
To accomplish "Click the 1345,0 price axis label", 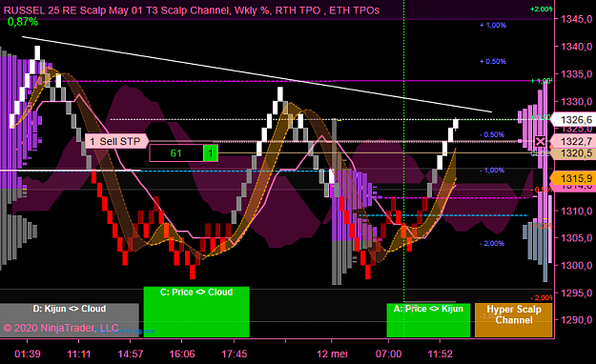I will [x=576, y=19].
